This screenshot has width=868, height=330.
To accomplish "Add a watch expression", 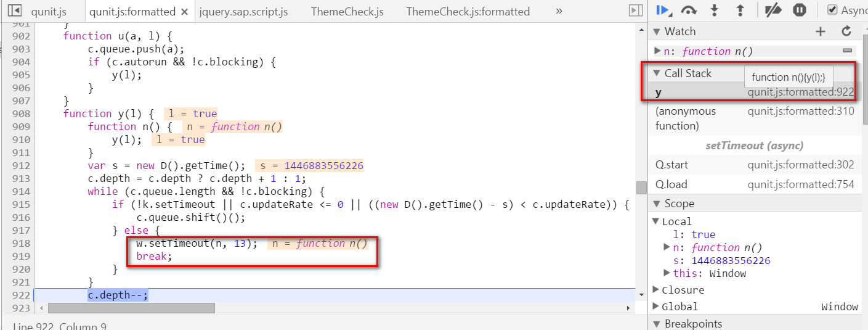I will (820, 31).
